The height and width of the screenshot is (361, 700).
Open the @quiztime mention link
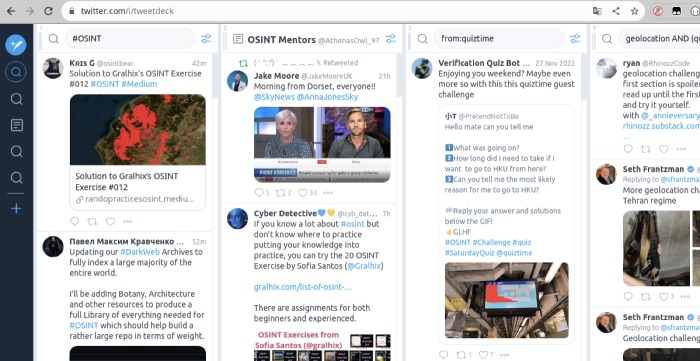pos(514,253)
